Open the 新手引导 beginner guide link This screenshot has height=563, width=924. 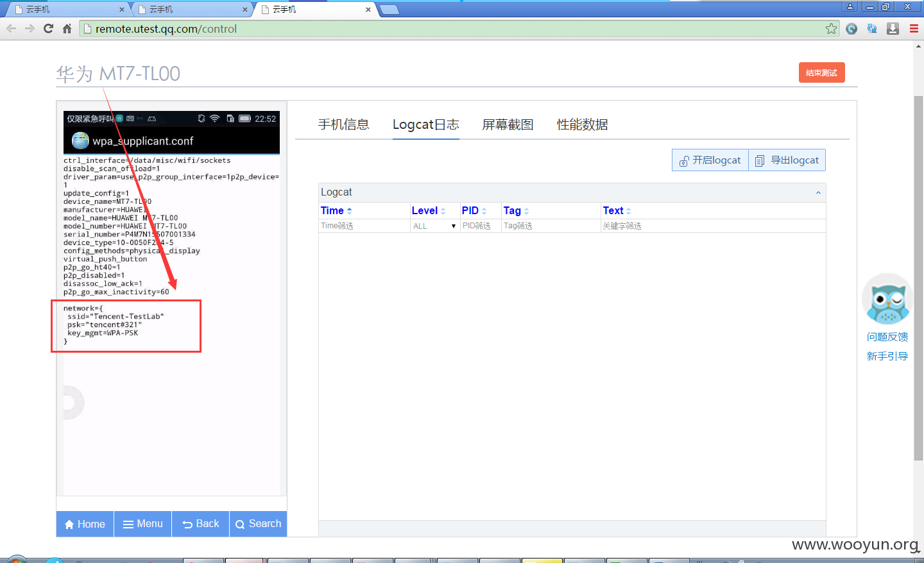(887, 356)
